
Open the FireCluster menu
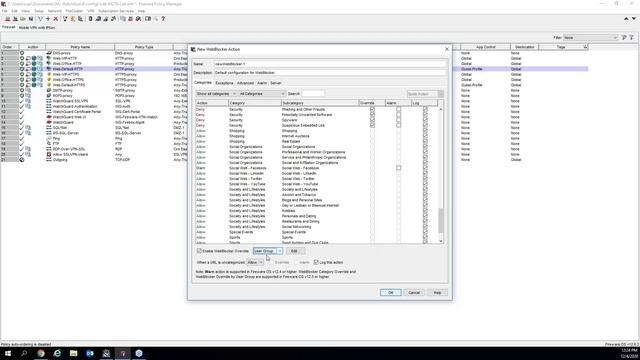[x=74, y=11]
